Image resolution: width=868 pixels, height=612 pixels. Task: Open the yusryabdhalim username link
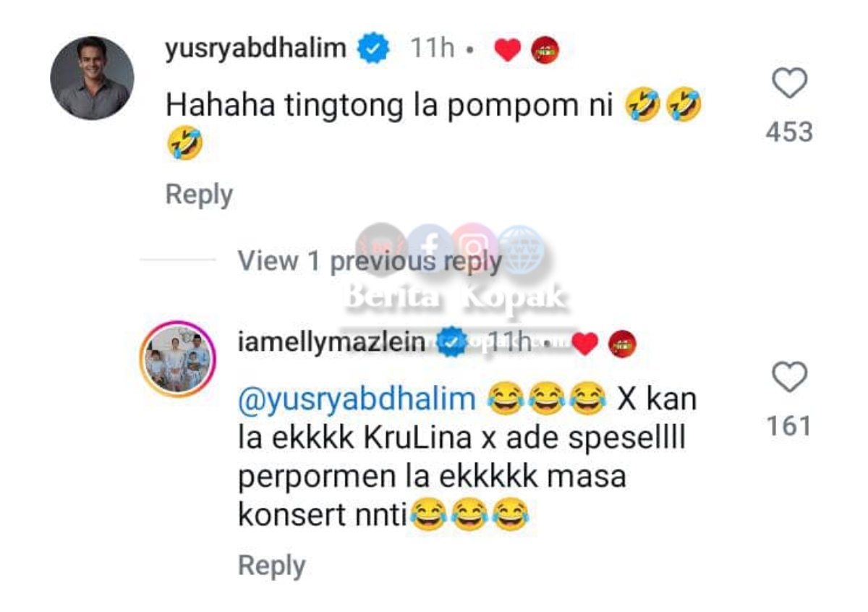[257, 49]
